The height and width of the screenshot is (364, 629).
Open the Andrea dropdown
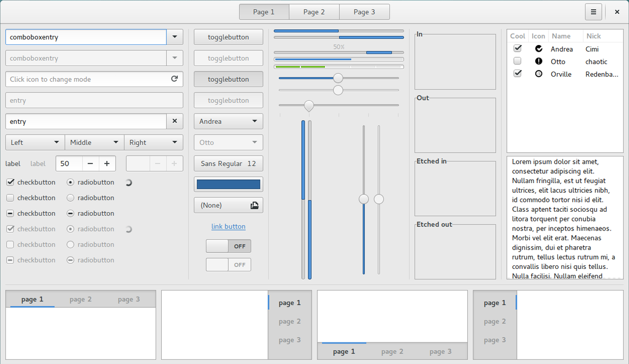[x=228, y=121]
